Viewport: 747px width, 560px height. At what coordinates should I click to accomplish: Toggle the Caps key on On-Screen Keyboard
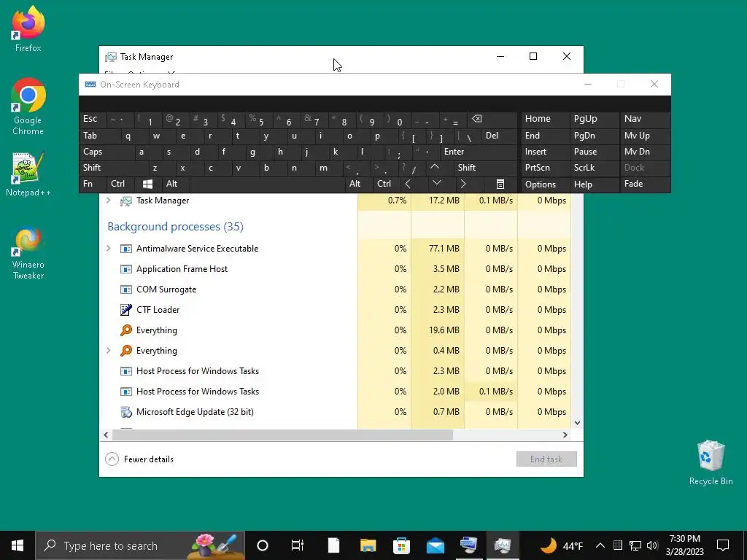click(x=106, y=152)
